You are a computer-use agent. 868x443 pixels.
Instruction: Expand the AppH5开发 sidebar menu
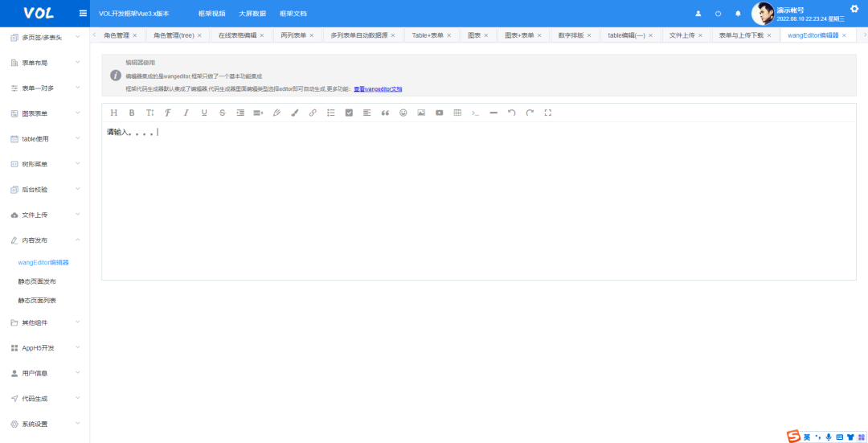click(45, 348)
